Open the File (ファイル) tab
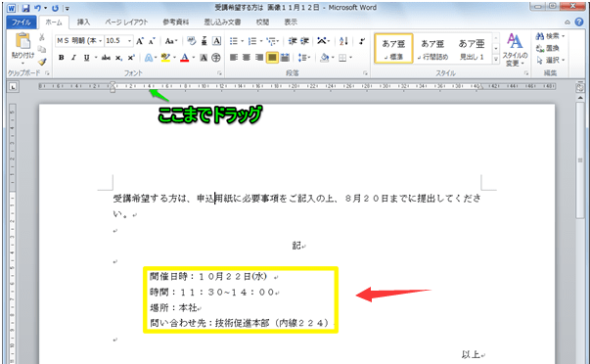Image resolution: width=590 pixels, height=364 pixels. (22, 23)
